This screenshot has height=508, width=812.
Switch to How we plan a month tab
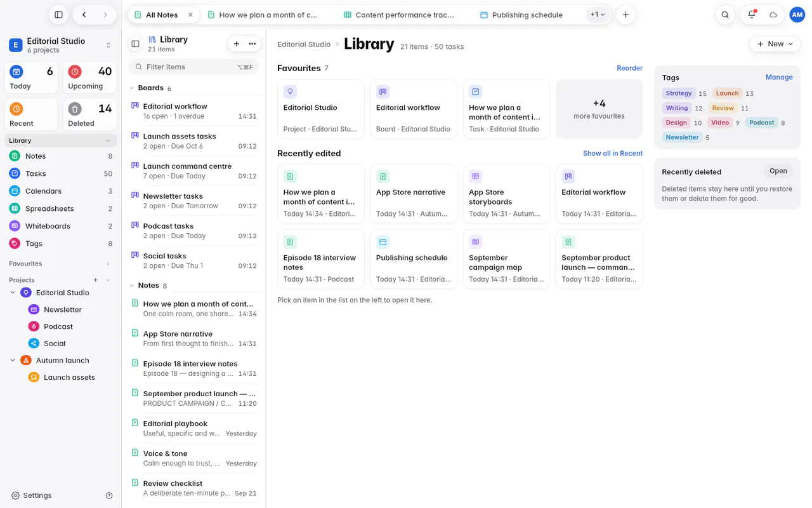(x=267, y=15)
